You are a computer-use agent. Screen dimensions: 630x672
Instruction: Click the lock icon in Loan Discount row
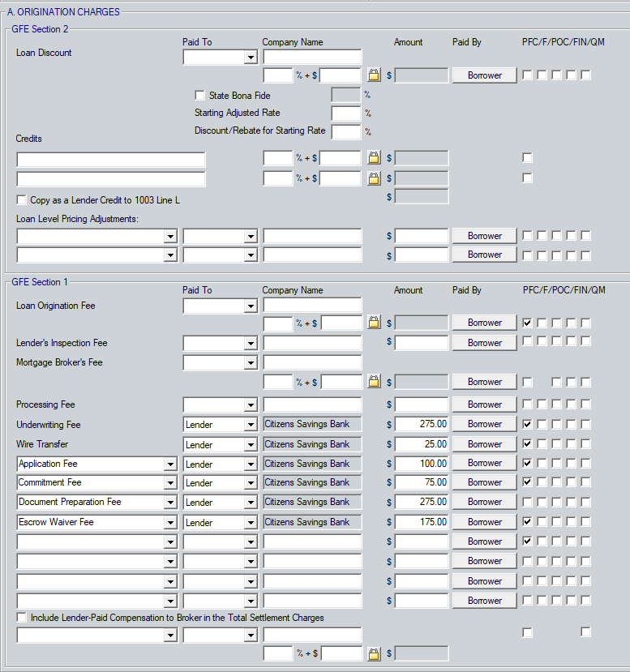[x=374, y=75]
